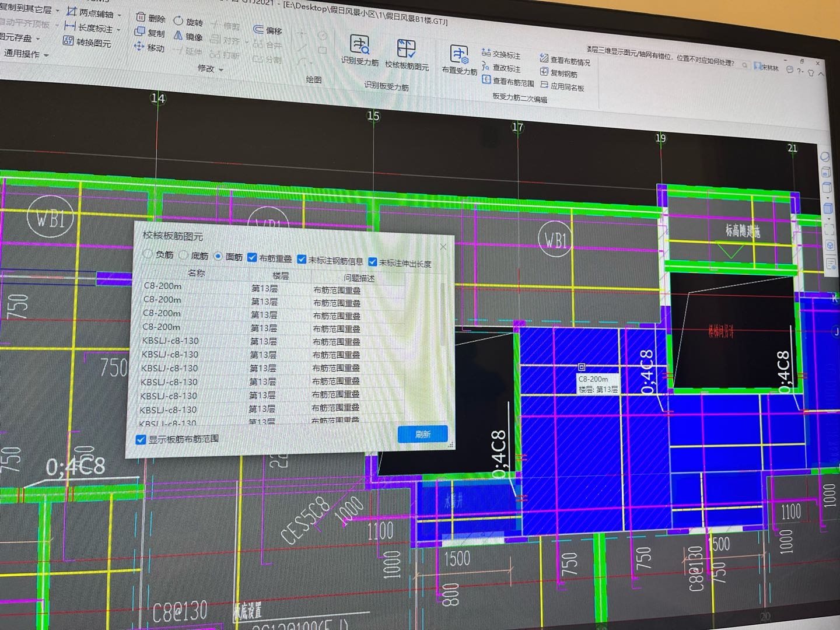
Task: Click the 交换标注 swap annotation tool
Action: coord(501,54)
